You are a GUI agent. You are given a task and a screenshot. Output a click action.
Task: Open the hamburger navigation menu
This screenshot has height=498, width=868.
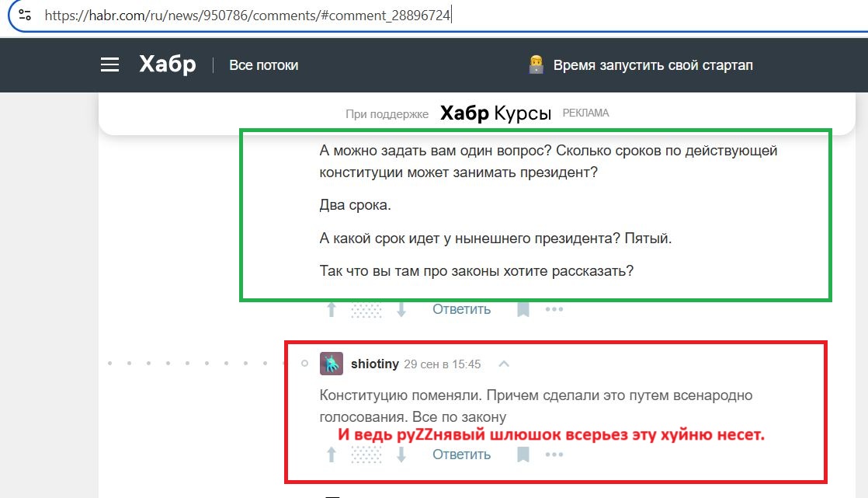pyautogui.click(x=110, y=65)
